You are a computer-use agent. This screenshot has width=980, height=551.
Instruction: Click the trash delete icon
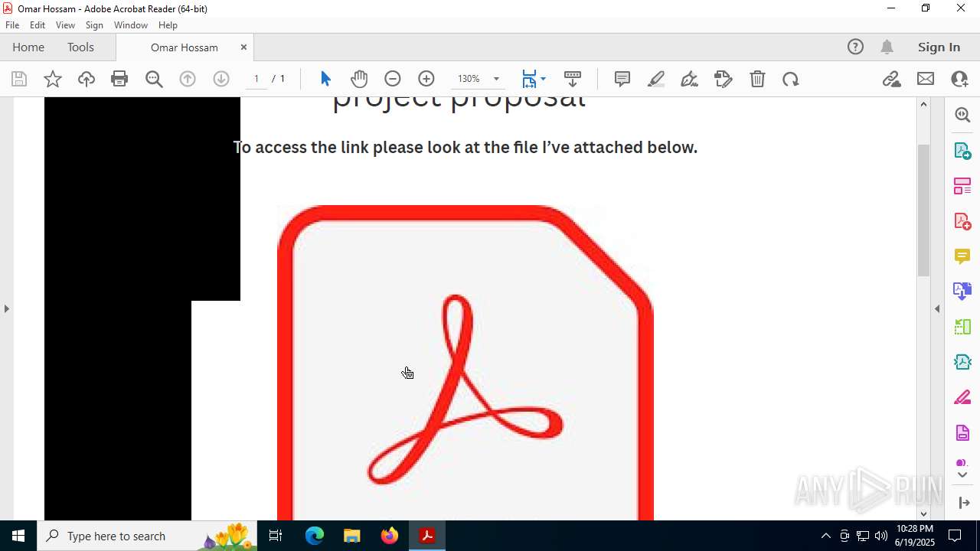point(757,79)
